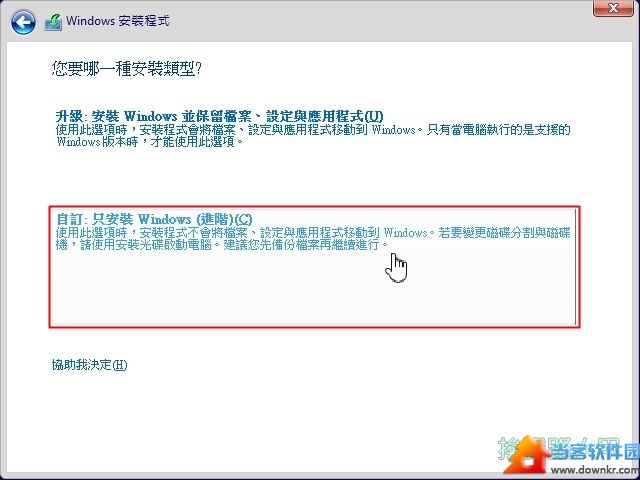This screenshot has height=480, width=640.
Task: Select 升級: 安裝 Windows 並保留檔案 option
Action: pos(219,116)
